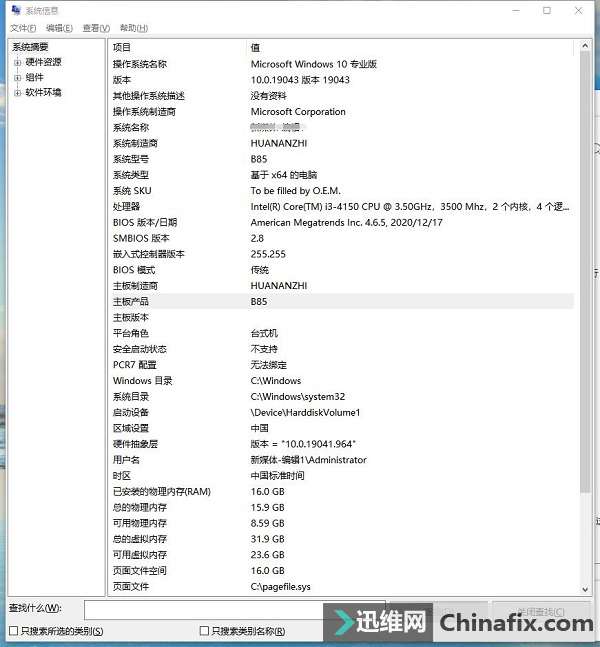600x647 pixels.
Task: Expand the 软件环境 tree node
Action: 17,93
